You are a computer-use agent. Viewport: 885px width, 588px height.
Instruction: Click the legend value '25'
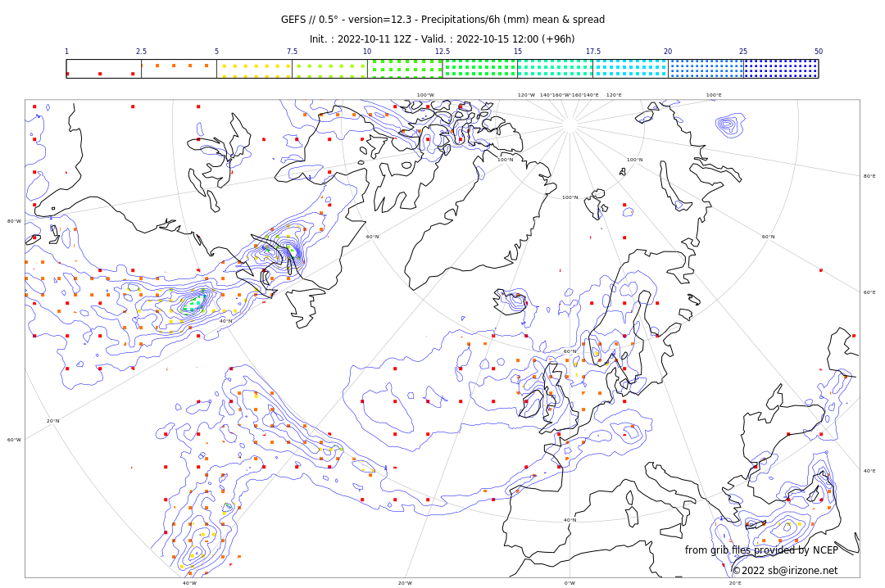743,52
